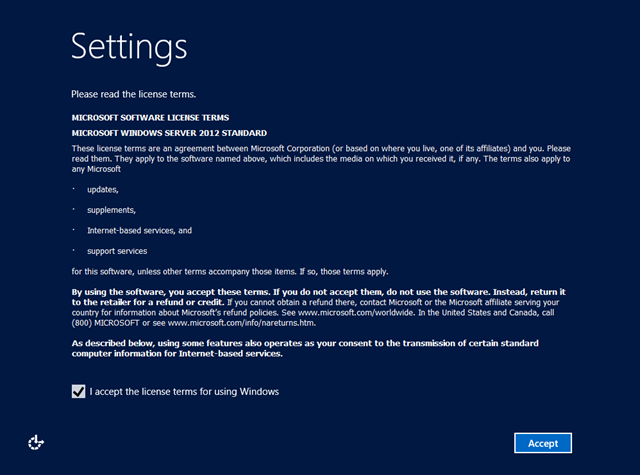Click 'Please read the license terms.' text
The width and height of the screenshot is (640, 475).
(133, 94)
